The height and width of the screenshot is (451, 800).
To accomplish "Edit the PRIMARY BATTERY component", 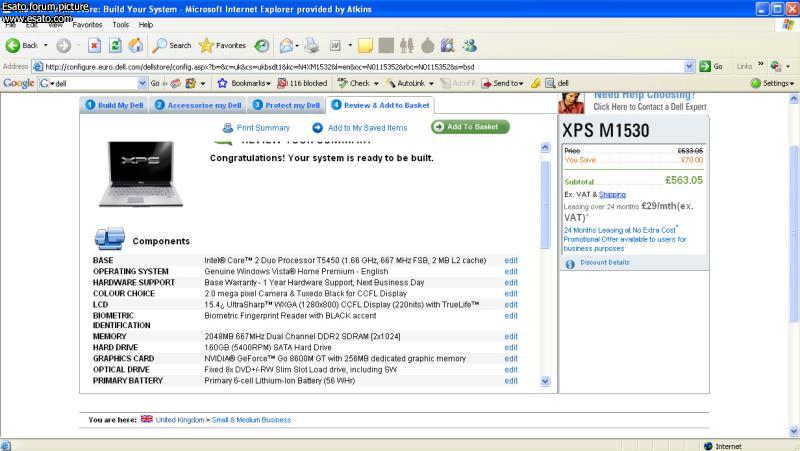I will point(511,381).
